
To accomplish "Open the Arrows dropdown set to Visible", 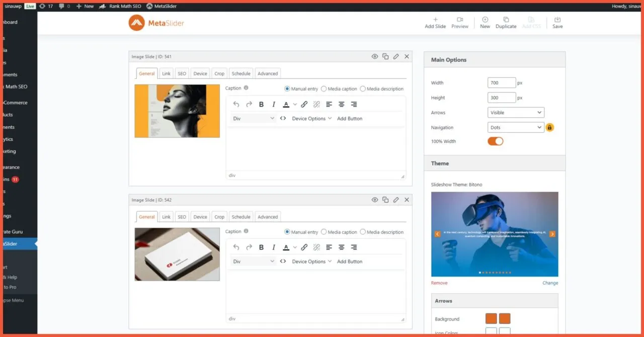I will (x=516, y=113).
